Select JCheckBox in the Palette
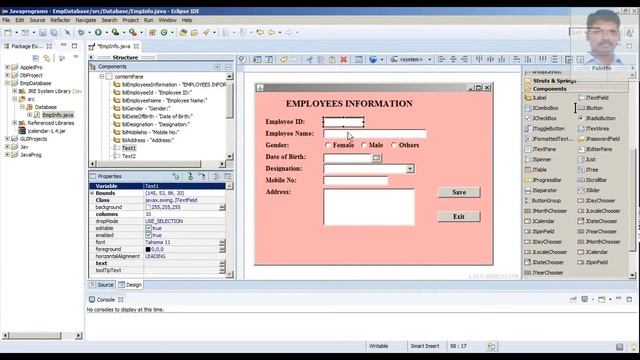 tap(541, 118)
